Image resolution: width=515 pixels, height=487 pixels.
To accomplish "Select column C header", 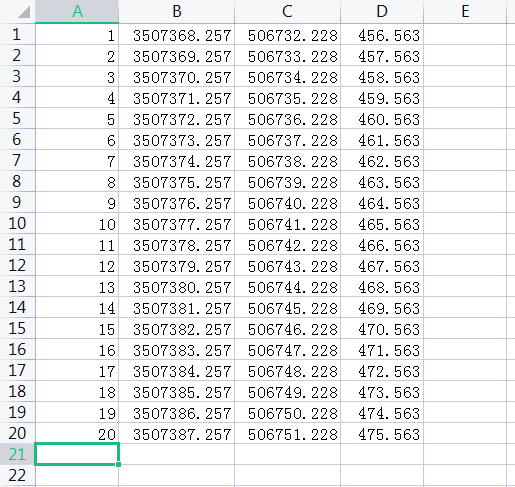I will [287, 11].
